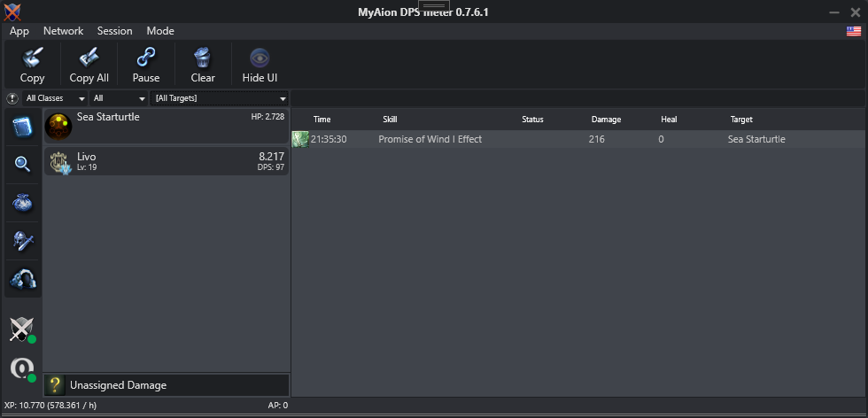Close the MyAion DPS meter window
The width and height of the screenshot is (868, 418).
click(x=856, y=12)
